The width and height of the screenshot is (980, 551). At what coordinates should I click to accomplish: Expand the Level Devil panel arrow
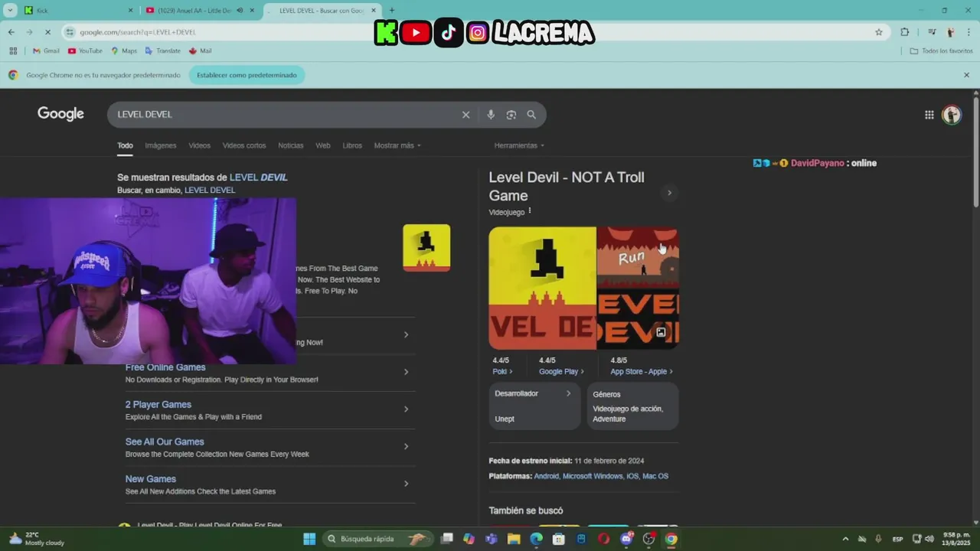[x=669, y=193]
